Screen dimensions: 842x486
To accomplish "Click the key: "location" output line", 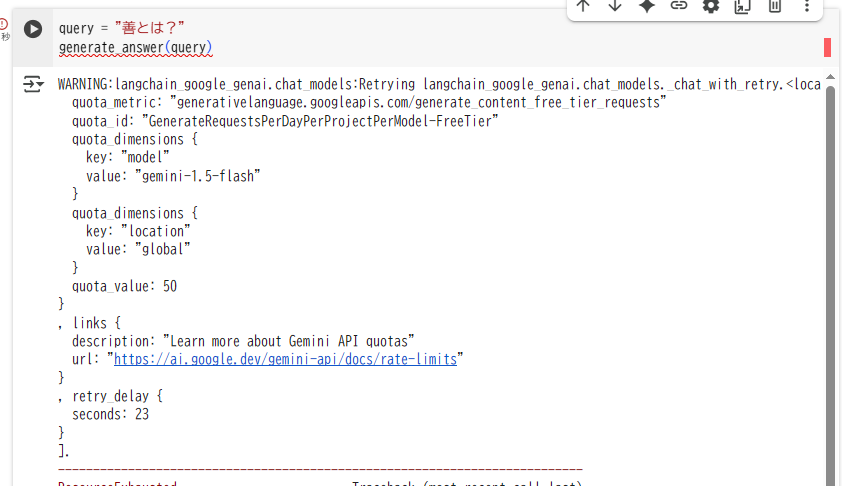I will (x=138, y=231).
